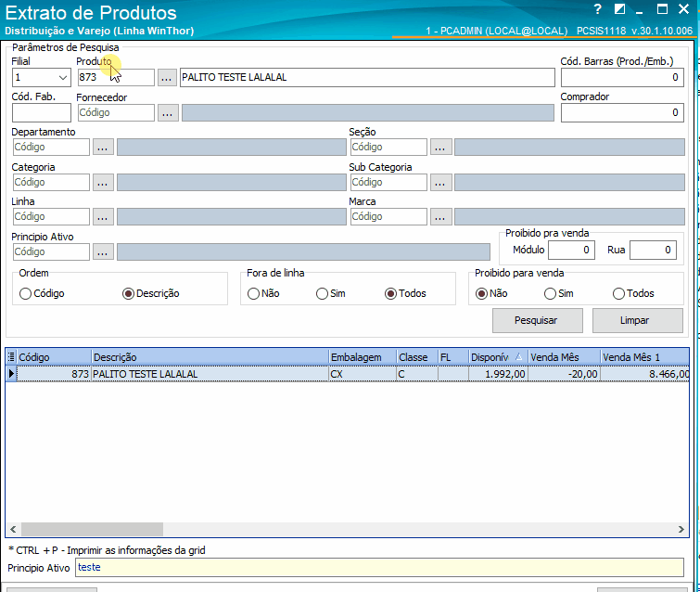
Task: Click the Disponív column sort triangle
Action: pyautogui.click(x=518, y=356)
